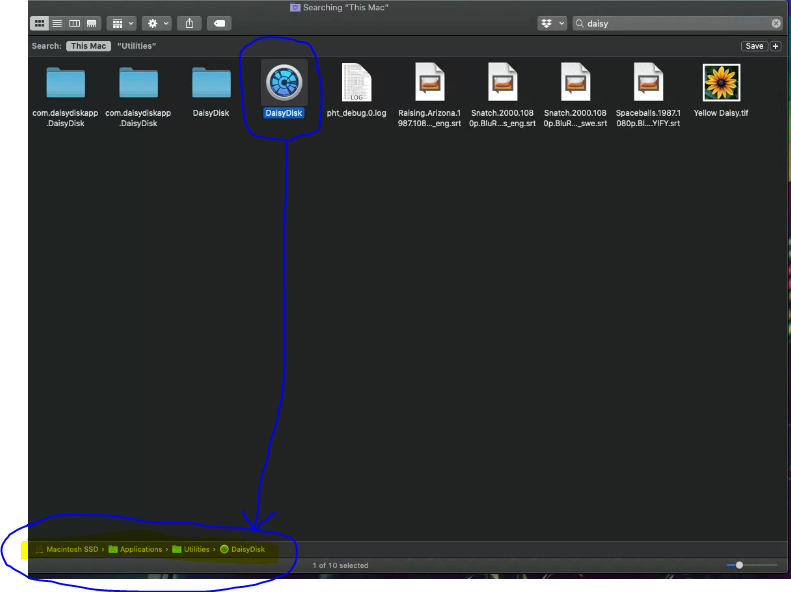Select the Yellow Daisy.tif thumbnail
Viewport: 791px width, 592px height.
(x=721, y=82)
